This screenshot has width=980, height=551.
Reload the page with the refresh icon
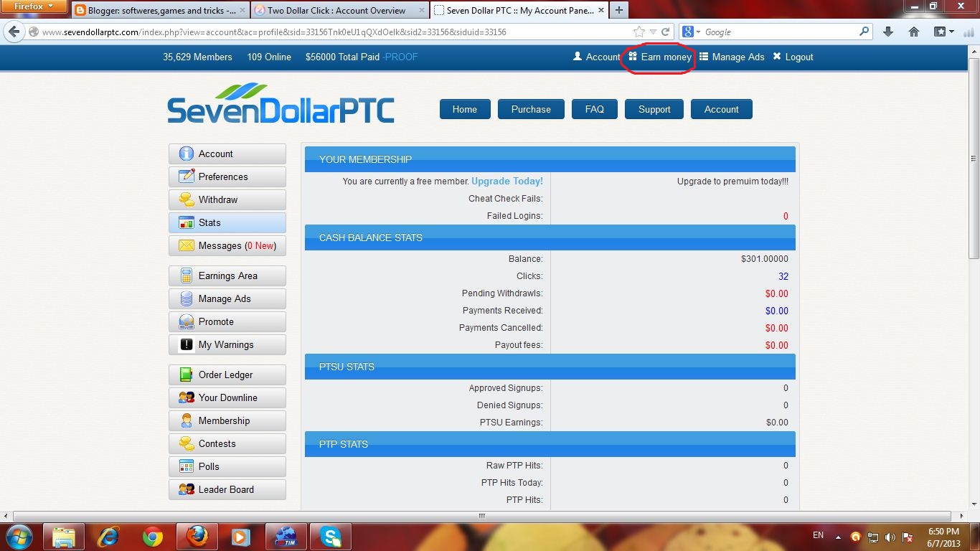tap(666, 32)
